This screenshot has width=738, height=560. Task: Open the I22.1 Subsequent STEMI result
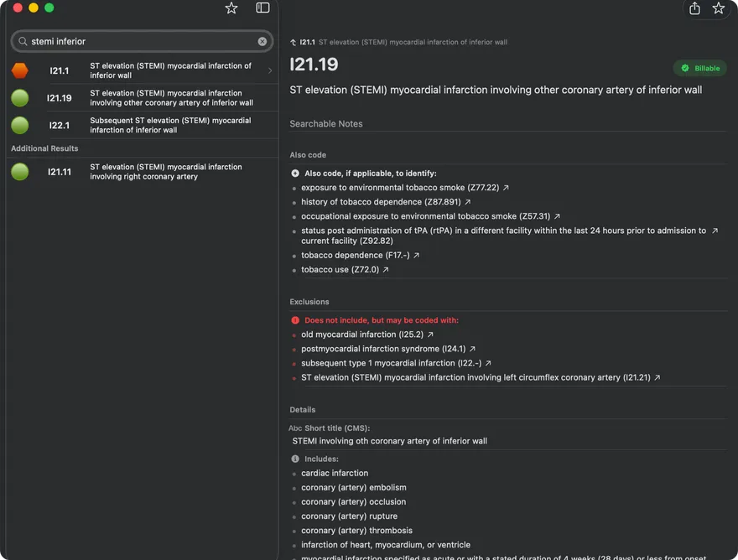click(142, 125)
